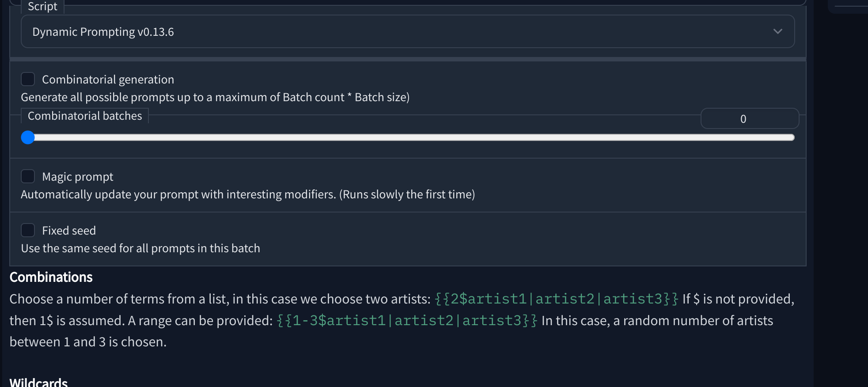Click the Fixed seed label text

[x=68, y=230]
